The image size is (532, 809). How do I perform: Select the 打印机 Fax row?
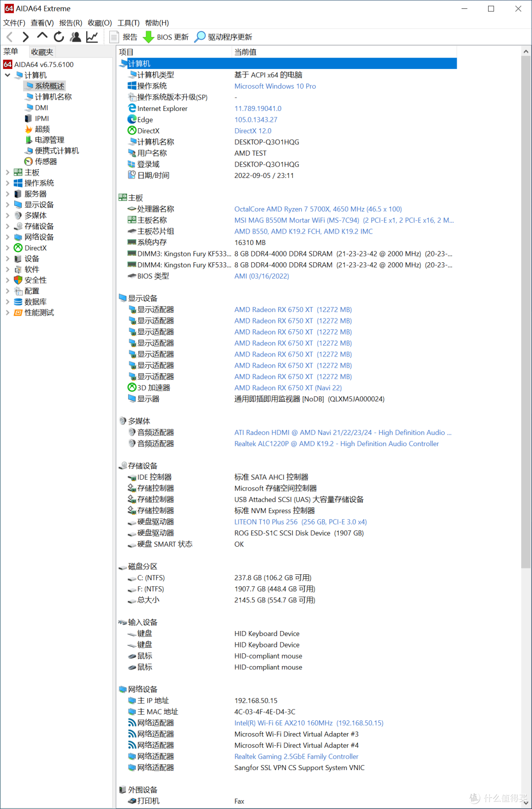click(x=287, y=801)
